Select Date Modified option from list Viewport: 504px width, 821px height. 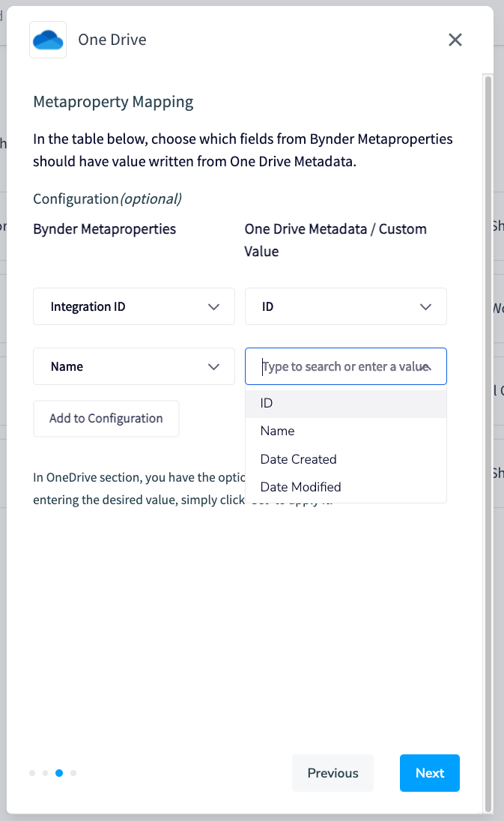point(346,487)
